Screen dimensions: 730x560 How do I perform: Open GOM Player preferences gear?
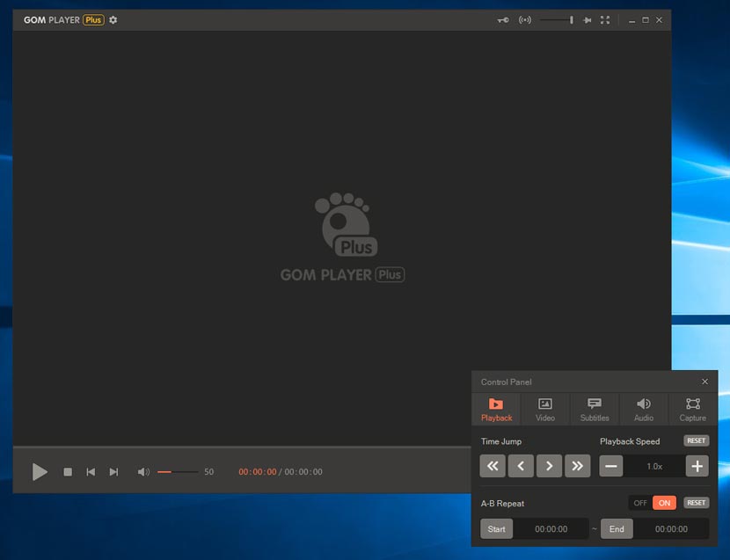coord(112,19)
